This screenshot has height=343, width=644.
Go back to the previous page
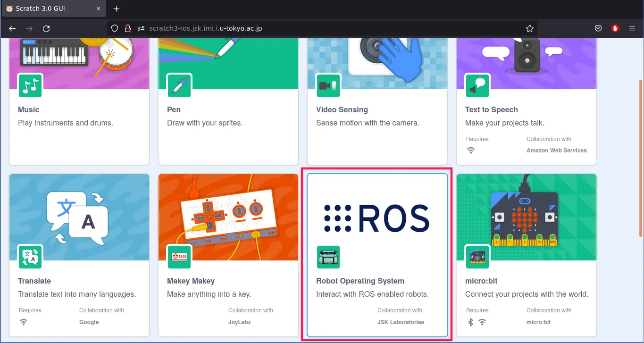pyautogui.click(x=12, y=28)
